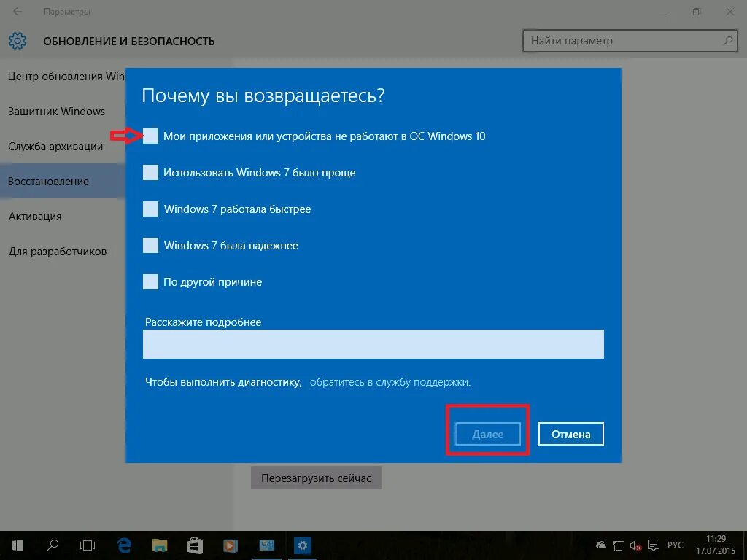Select 'Windows 7 работала быстрее' checkbox
This screenshot has height=560, width=747.
tap(150, 209)
